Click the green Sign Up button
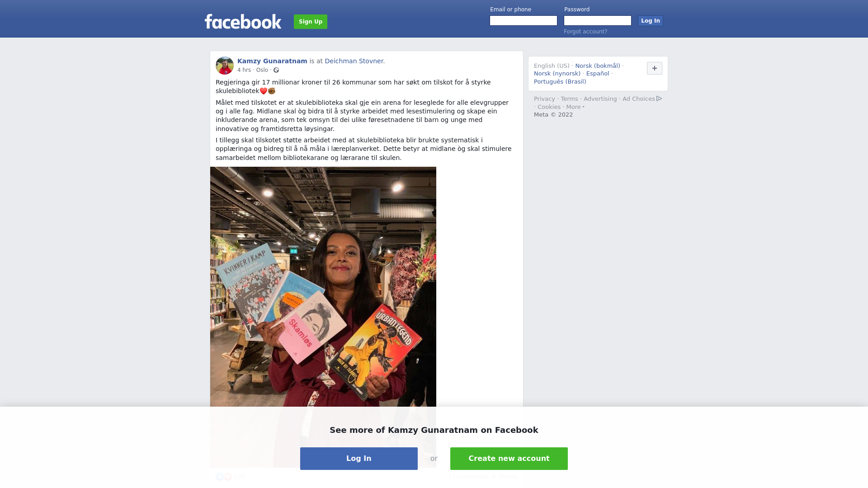This screenshot has height=488, width=868. point(311,22)
